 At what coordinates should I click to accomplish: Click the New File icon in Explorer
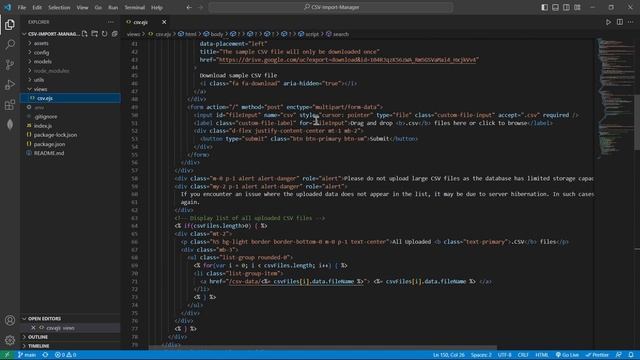pyautogui.click(x=84, y=34)
